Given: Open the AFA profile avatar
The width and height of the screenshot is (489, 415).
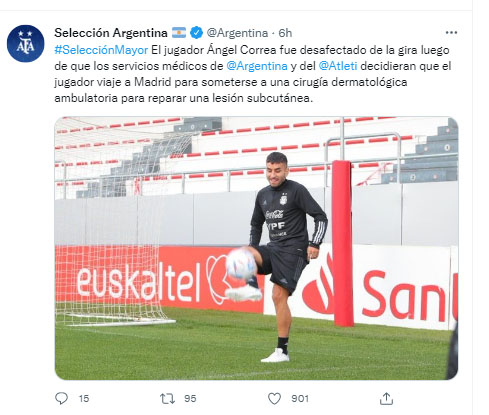Looking at the screenshot, I should coord(25,43).
